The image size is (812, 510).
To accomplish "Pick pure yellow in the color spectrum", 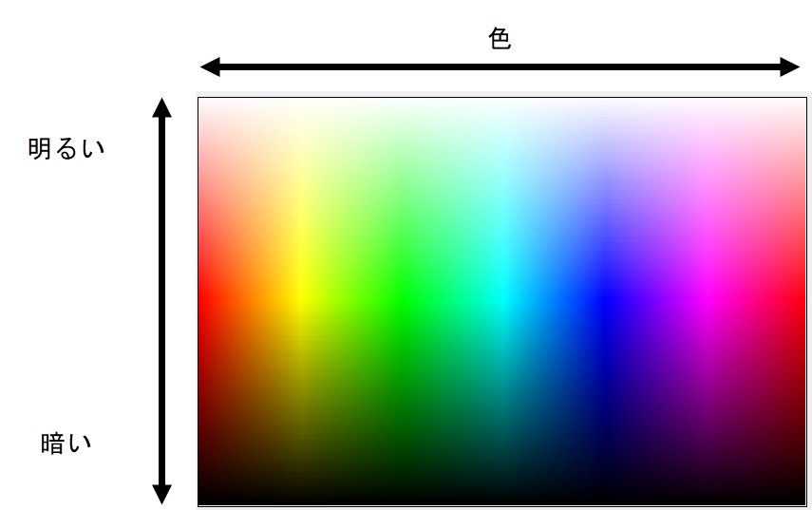I will point(300,299).
